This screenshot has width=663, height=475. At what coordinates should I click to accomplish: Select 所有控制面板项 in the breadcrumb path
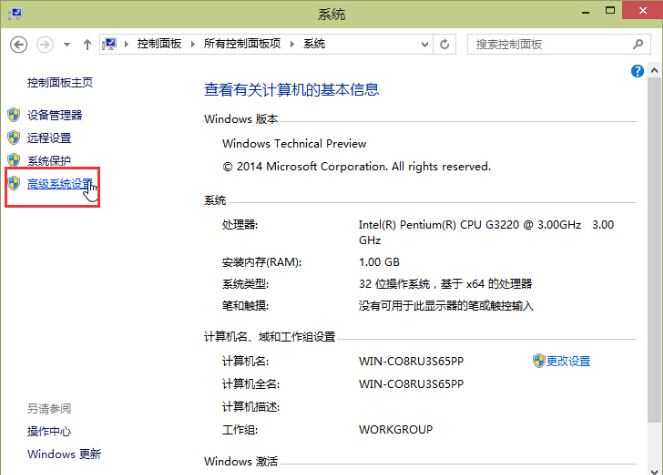click(242, 44)
